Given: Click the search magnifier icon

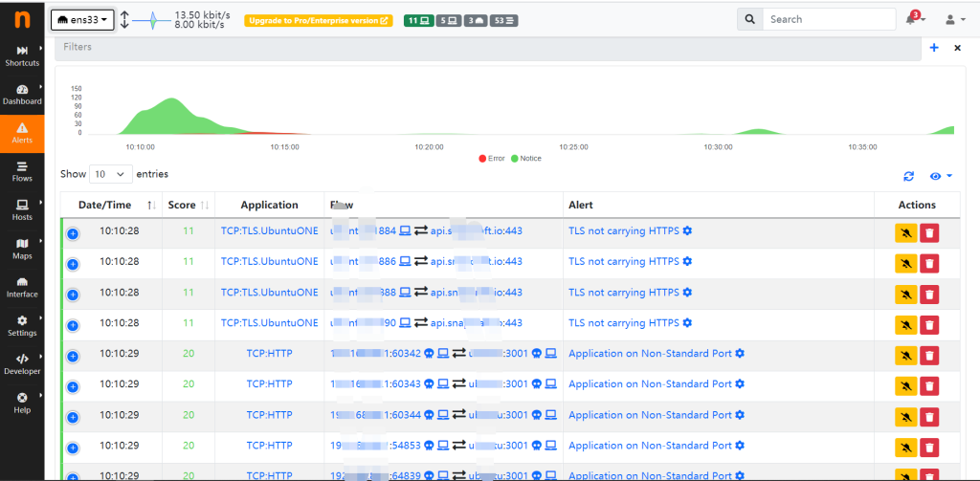Looking at the screenshot, I should (x=750, y=19).
